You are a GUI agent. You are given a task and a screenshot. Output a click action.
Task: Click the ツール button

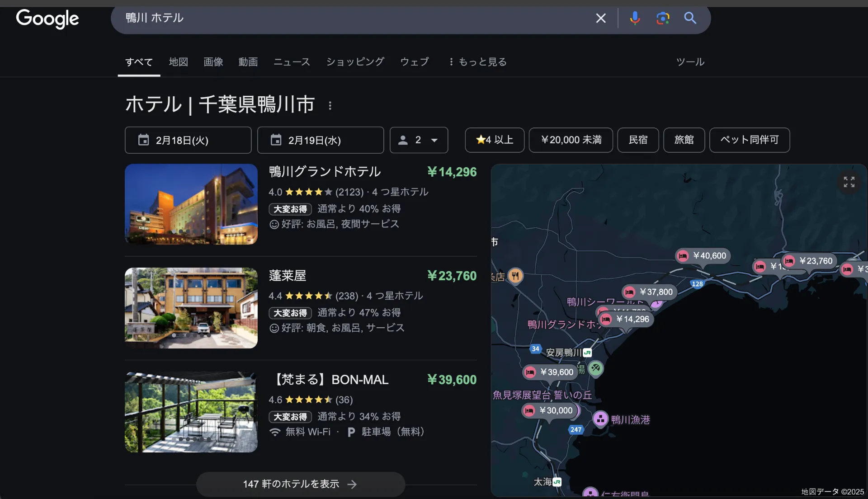tap(690, 62)
